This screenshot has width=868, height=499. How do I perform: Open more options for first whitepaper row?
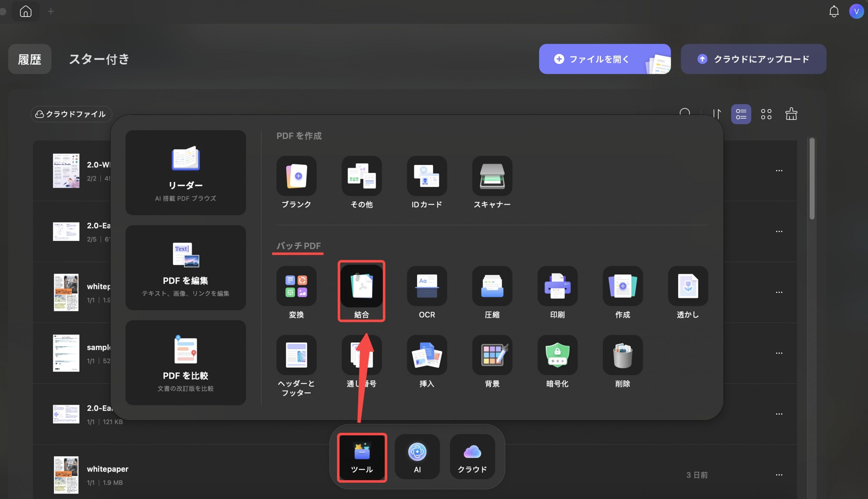(779, 292)
